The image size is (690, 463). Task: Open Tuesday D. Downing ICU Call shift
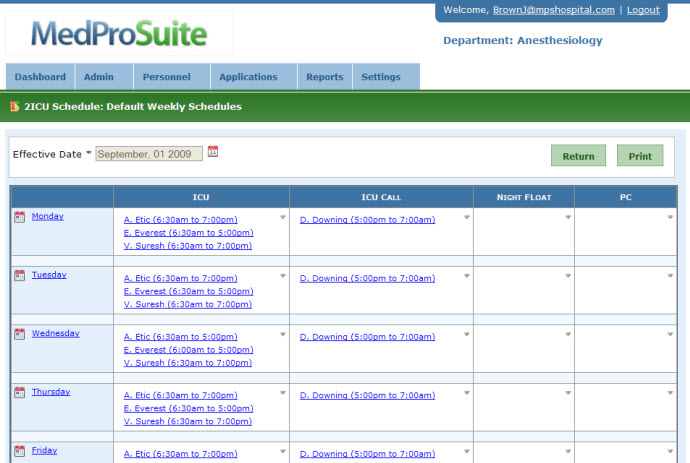[x=367, y=278]
